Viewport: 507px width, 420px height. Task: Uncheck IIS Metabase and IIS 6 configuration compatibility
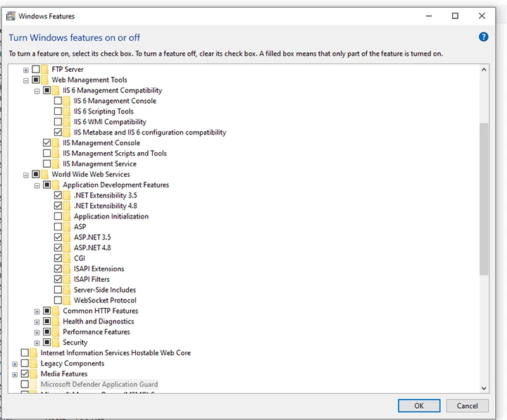[x=58, y=132]
